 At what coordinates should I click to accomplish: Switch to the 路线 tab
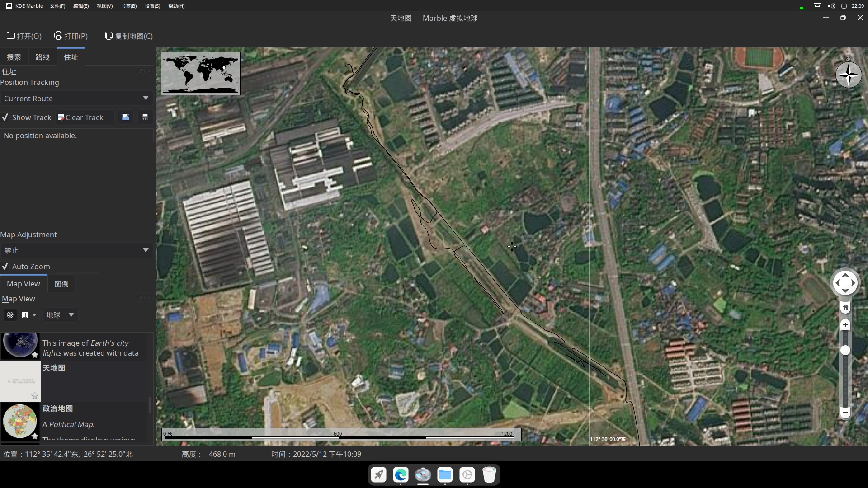[x=42, y=57]
